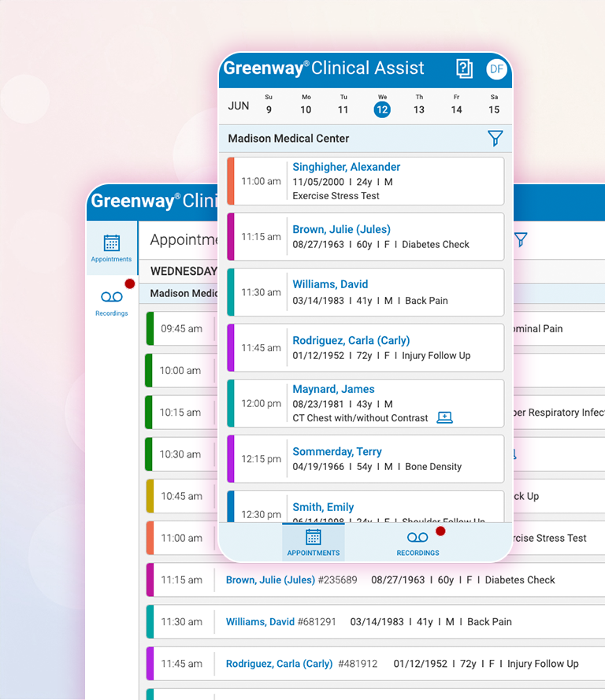The height and width of the screenshot is (700, 605).
Task: Select Friday 14 in week strip
Action: click(456, 109)
